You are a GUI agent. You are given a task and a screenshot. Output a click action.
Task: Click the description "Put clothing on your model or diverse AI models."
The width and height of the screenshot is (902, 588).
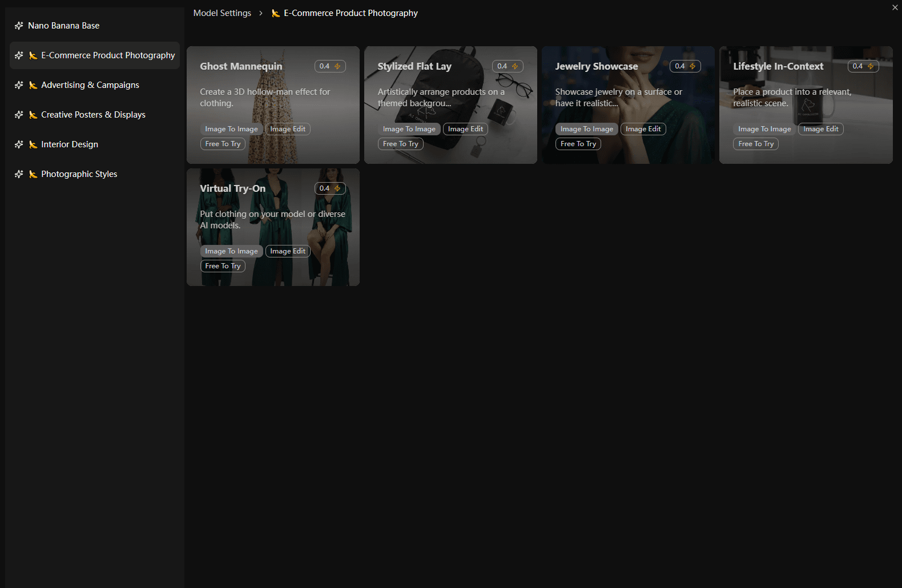pyautogui.click(x=272, y=220)
